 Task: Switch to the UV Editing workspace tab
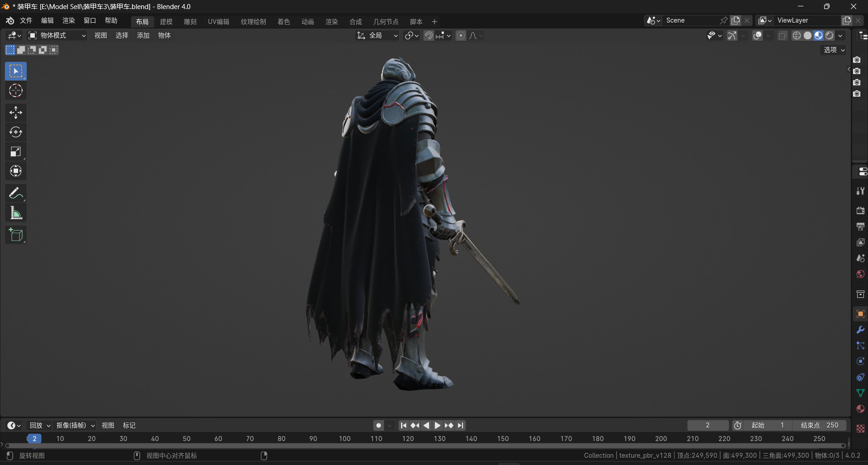coord(219,22)
